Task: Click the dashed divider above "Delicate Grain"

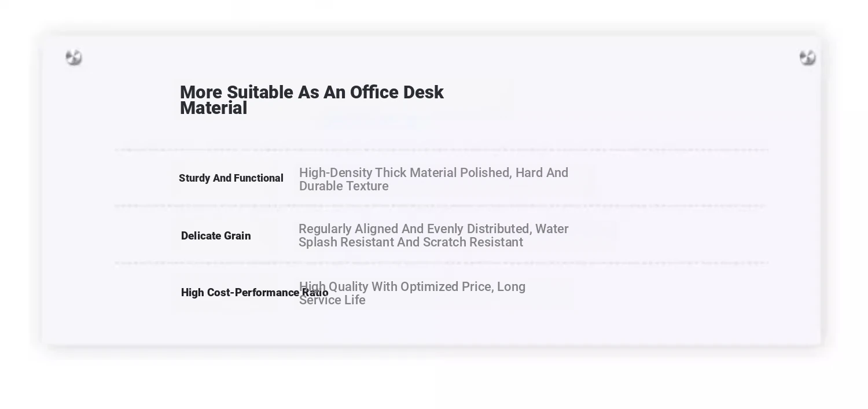Action: pos(442,206)
